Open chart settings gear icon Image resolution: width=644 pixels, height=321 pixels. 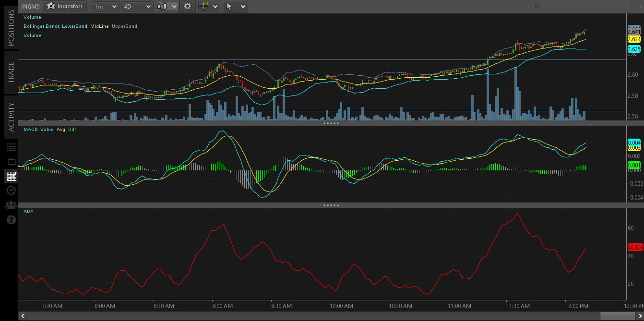click(x=188, y=6)
